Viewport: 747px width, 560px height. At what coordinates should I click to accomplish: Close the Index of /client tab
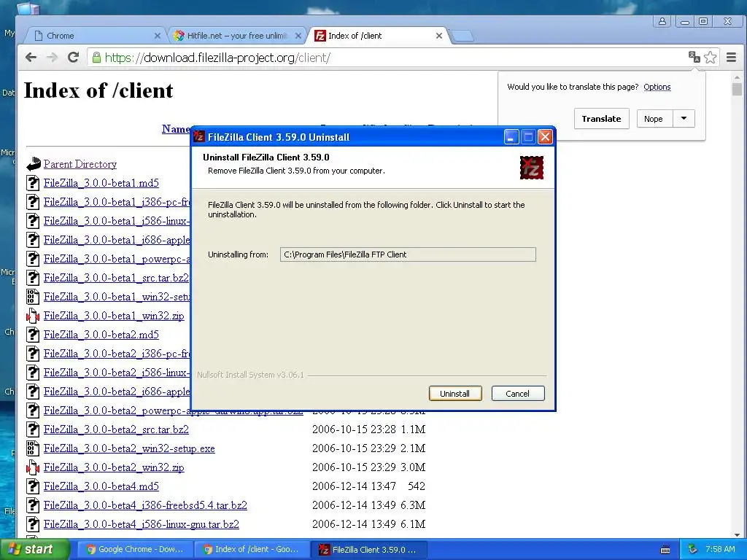tap(438, 36)
